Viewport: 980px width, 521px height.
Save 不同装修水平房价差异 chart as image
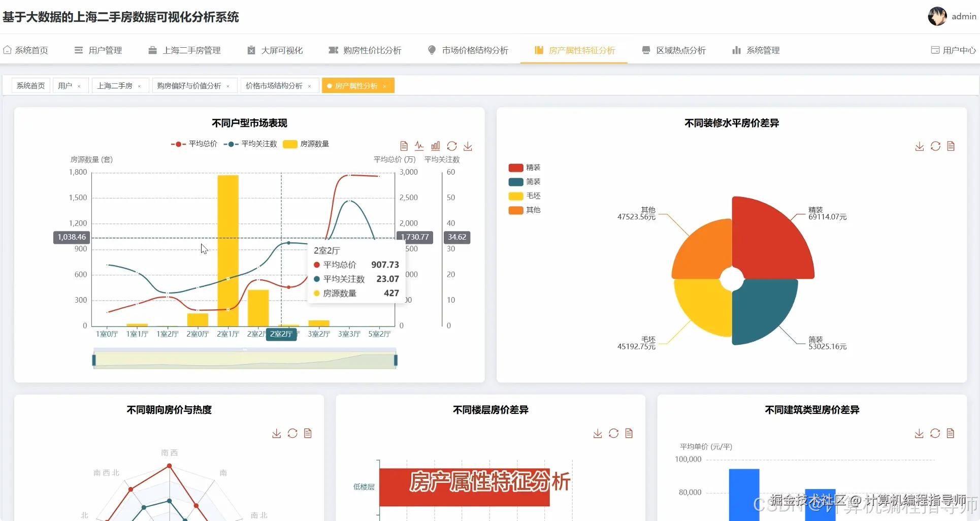click(920, 146)
